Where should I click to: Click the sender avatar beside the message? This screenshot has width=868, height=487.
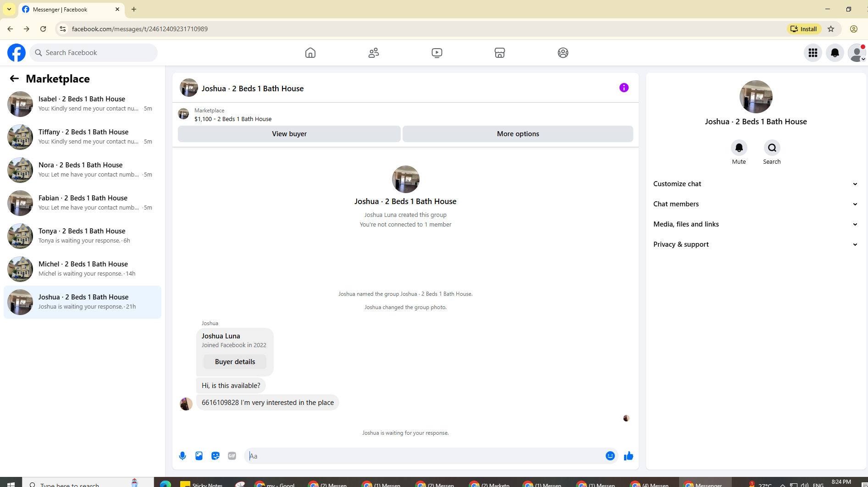point(186,404)
